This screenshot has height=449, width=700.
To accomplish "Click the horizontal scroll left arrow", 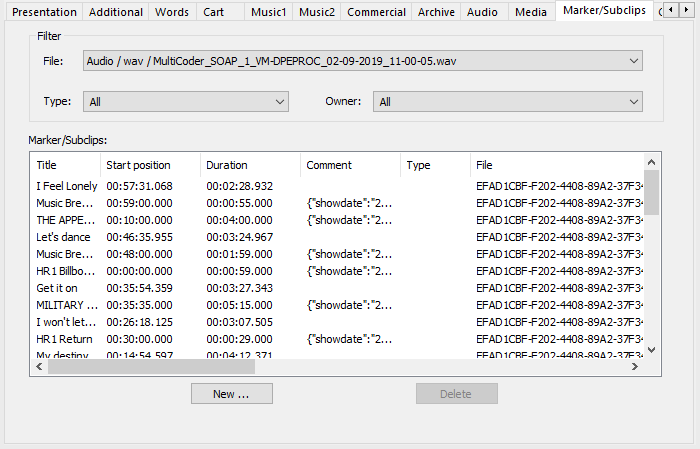I will tap(39, 367).
